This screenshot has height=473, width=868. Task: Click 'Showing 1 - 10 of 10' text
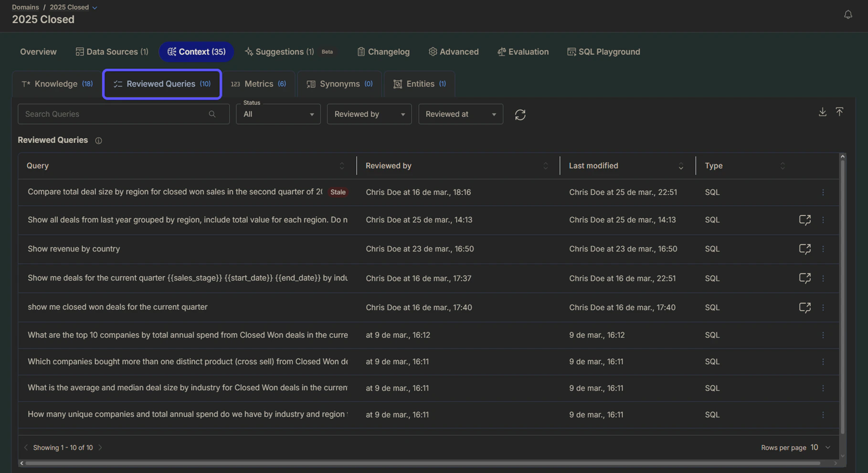[x=63, y=448]
